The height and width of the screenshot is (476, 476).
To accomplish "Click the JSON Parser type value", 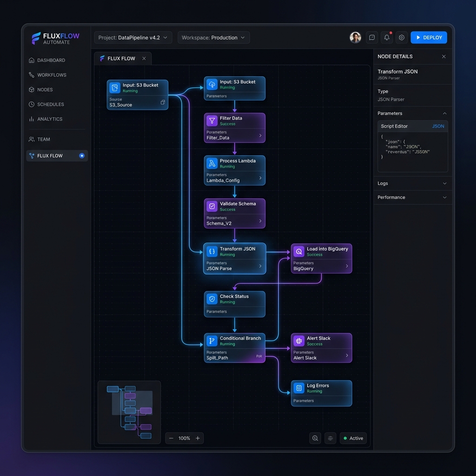I will point(390,99).
